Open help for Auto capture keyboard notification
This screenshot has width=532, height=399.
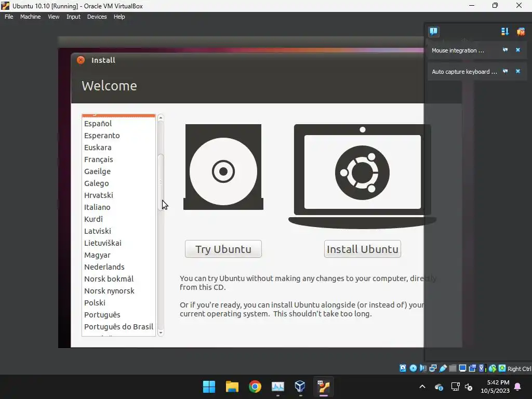[x=505, y=71]
